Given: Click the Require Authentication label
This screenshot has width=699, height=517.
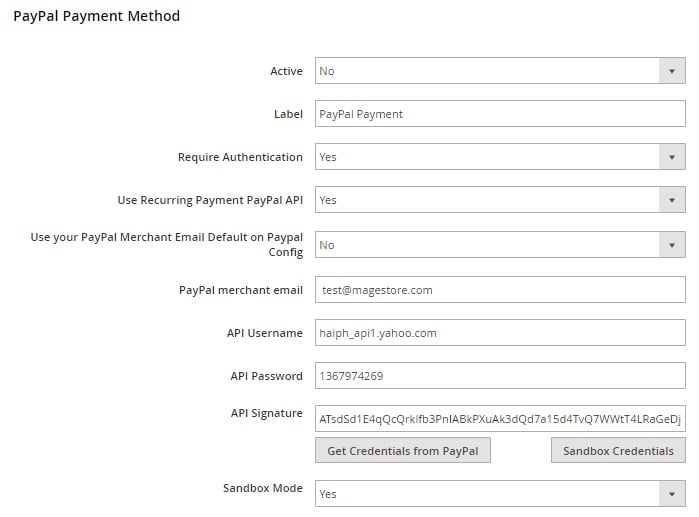Looking at the screenshot, I should (240, 157).
